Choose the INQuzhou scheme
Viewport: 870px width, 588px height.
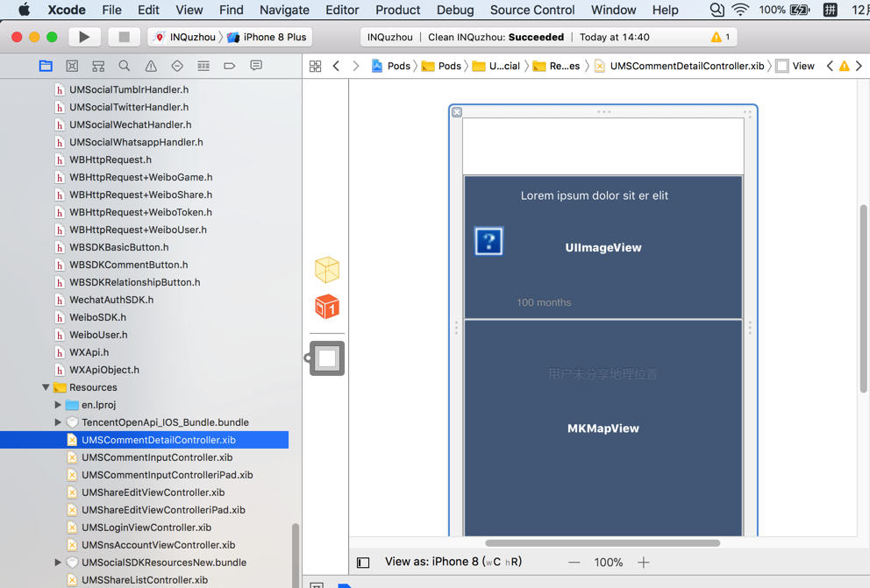tap(185, 37)
